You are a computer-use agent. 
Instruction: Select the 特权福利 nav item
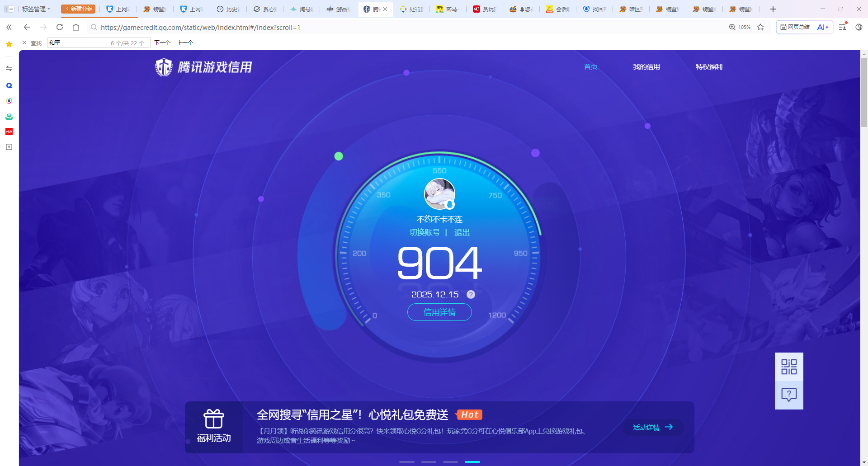point(708,66)
